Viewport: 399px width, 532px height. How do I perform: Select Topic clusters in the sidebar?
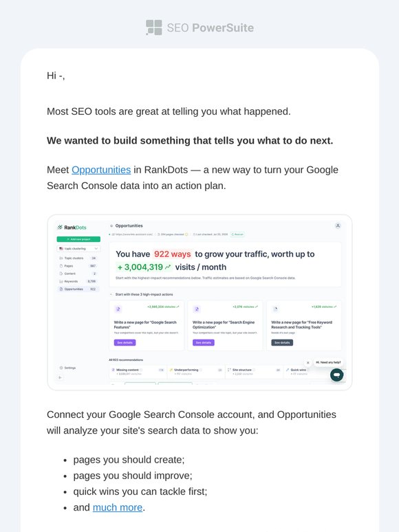78,258
